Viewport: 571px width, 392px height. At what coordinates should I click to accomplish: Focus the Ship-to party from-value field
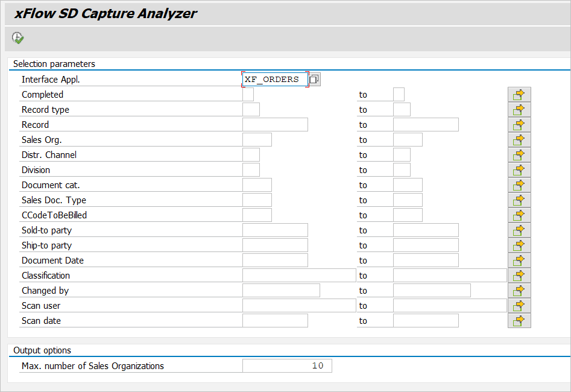[x=275, y=245]
